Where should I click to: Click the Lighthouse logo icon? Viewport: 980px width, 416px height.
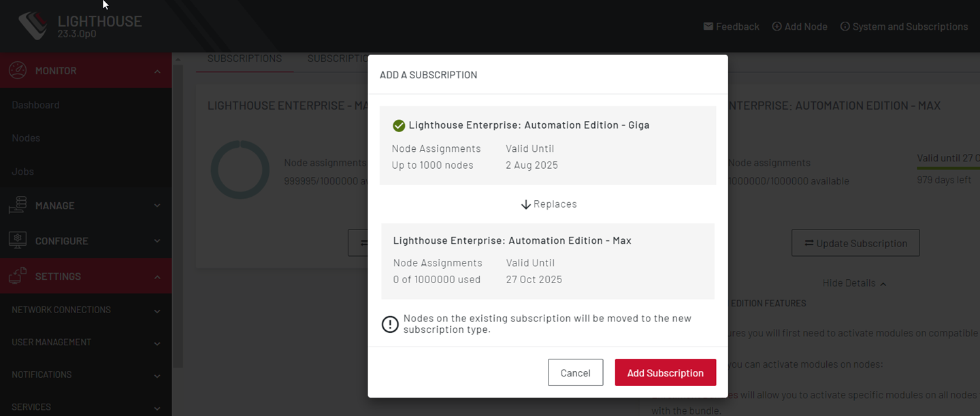click(x=33, y=26)
